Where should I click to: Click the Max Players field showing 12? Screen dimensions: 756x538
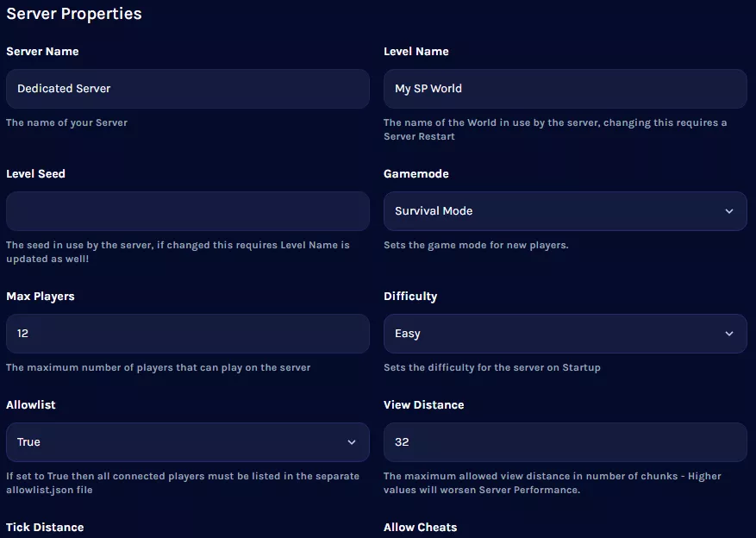[188, 334]
